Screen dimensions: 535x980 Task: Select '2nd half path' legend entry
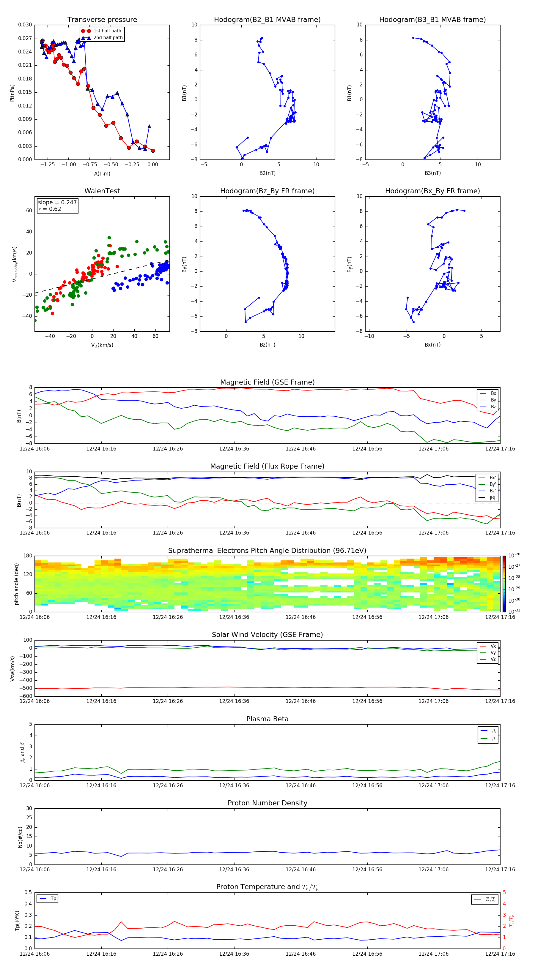coord(103,38)
